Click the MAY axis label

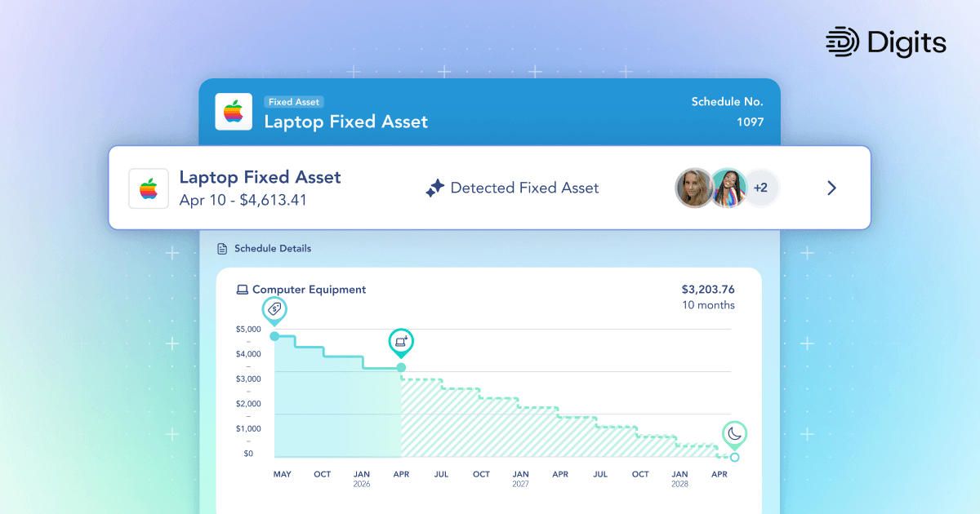tap(282, 474)
